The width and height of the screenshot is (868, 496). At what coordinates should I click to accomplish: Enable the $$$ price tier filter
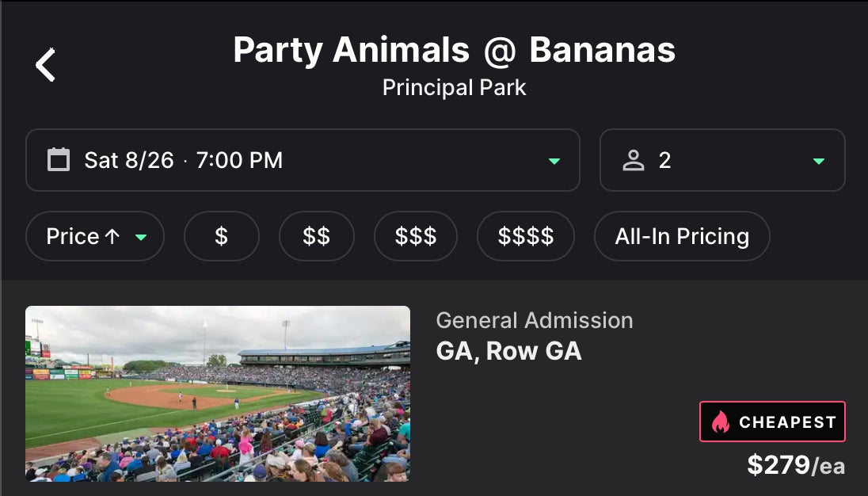tap(415, 236)
